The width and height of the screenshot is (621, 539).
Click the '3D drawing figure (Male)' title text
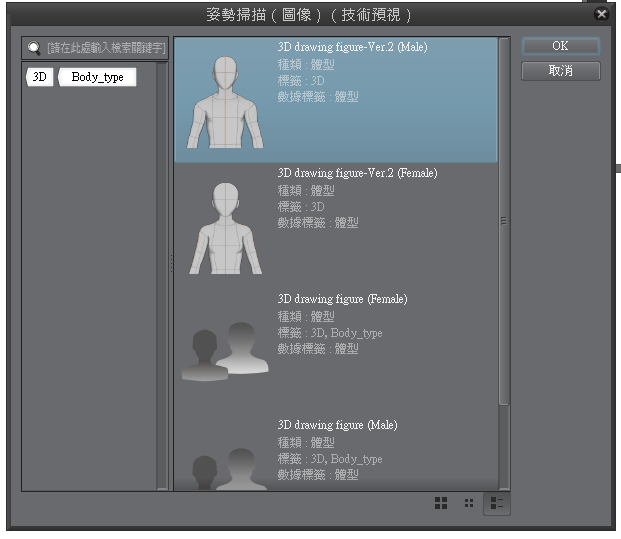click(x=337, y=425)
